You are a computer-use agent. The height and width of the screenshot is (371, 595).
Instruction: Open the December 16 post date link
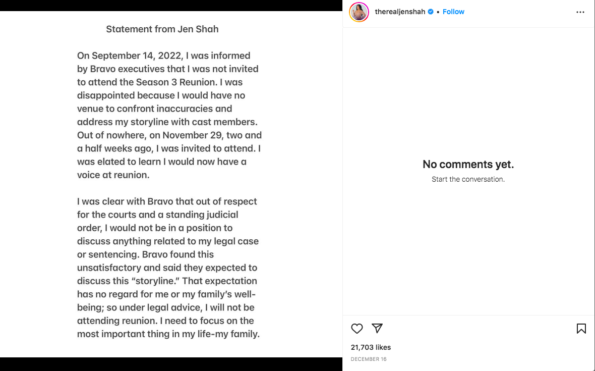(368, 359)
